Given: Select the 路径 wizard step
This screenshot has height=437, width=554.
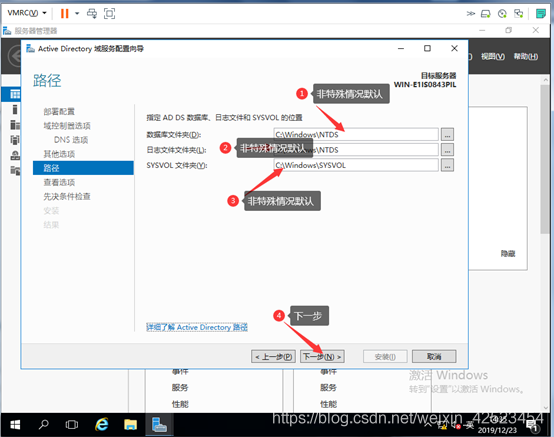Looking at the screenshot, I should 83,168.
